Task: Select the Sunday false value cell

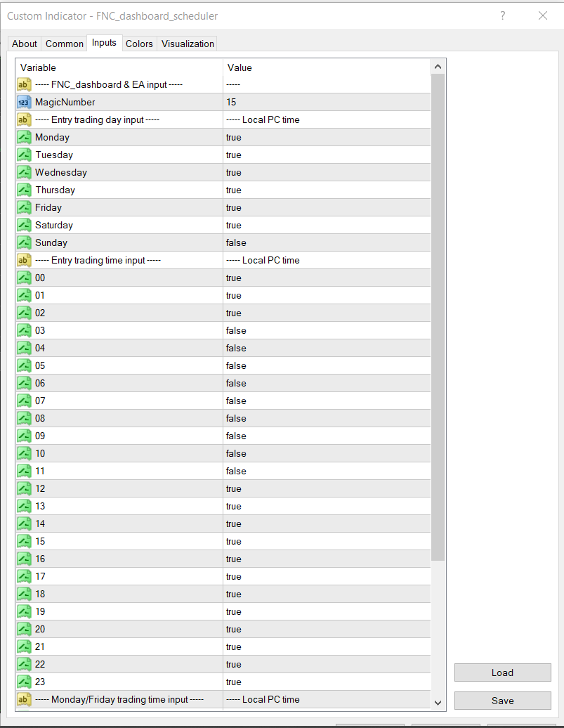Action: 327,242
